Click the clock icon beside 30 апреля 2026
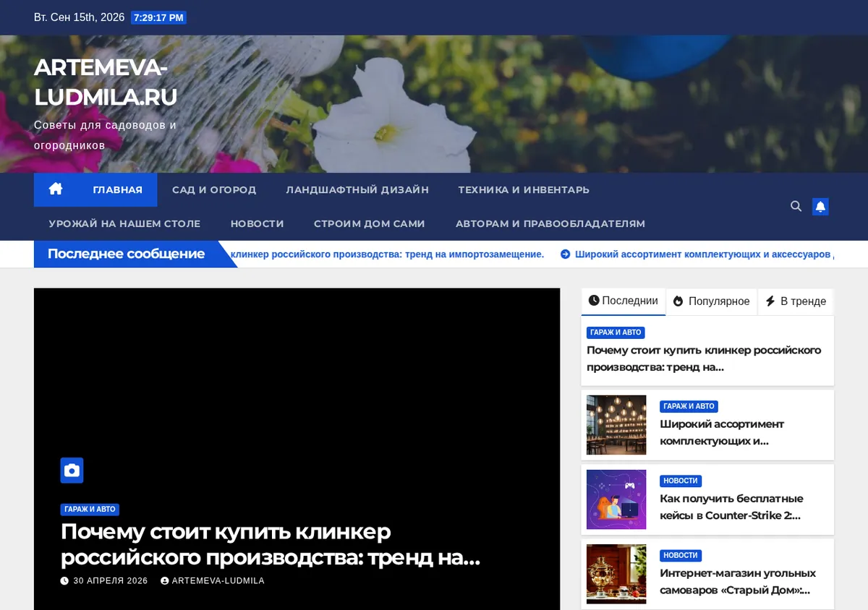 (64, 581)
